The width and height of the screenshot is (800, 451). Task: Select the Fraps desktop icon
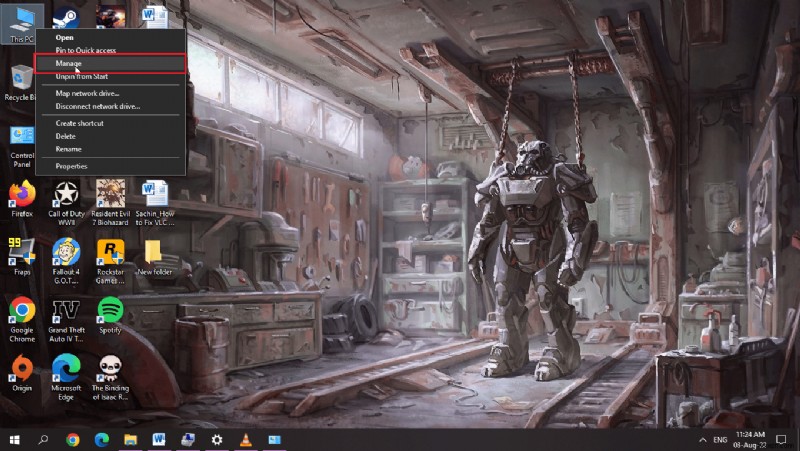click(x=22, y=252)
